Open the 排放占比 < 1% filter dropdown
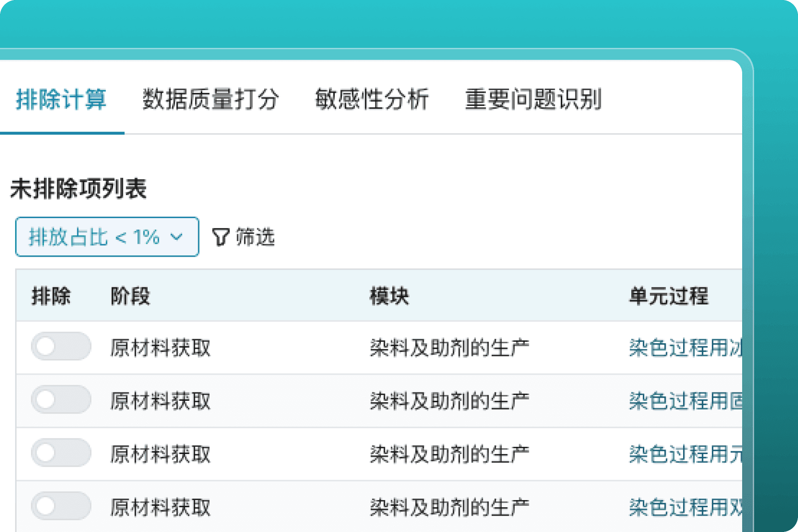Image resolution: width=798 pixels, height=532 pixels. coord(106,237)
